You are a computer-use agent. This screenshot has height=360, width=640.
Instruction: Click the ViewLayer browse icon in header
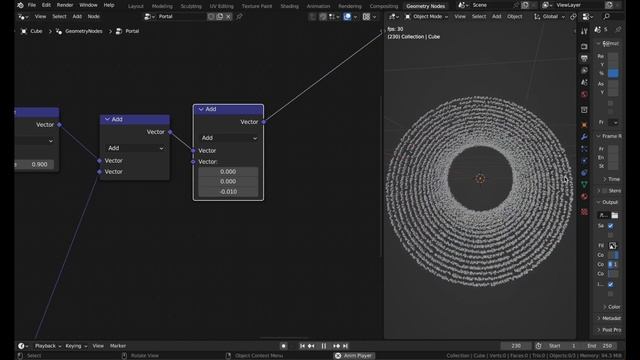click(547, 5)
